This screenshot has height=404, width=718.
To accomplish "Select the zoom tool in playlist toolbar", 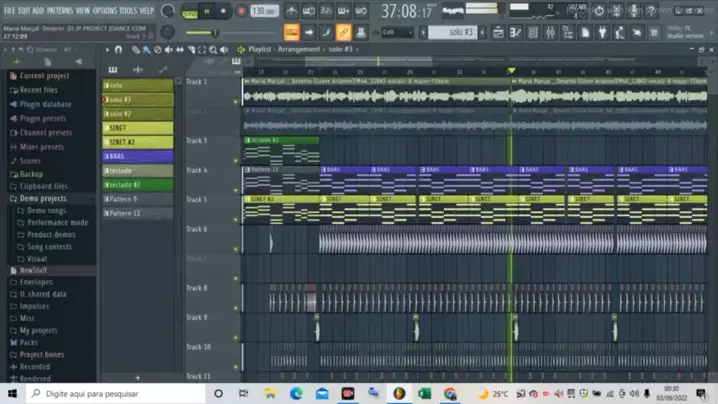I will click(213, 49).
